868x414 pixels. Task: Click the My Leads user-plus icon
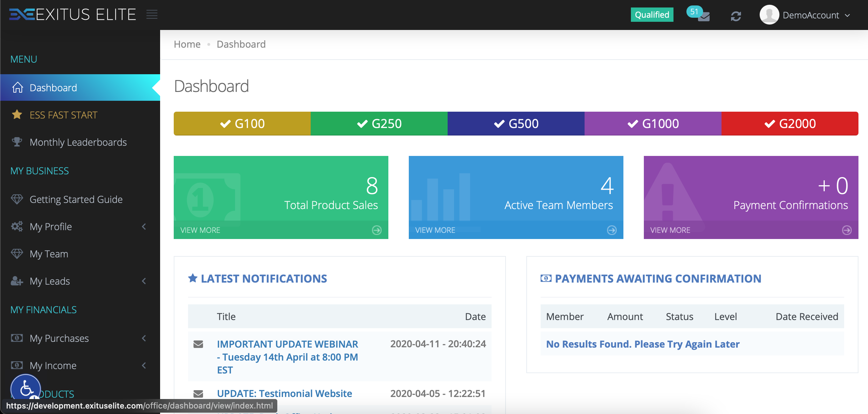tap(17, 281)
